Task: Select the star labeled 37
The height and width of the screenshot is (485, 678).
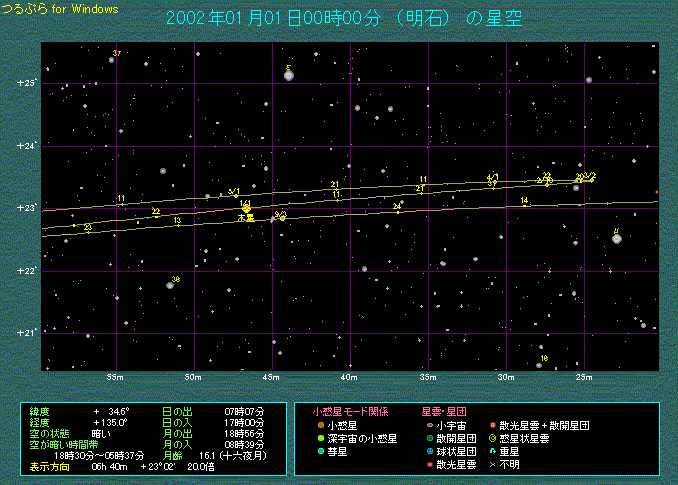Action: pyautogui.click(x=112, y=60)
